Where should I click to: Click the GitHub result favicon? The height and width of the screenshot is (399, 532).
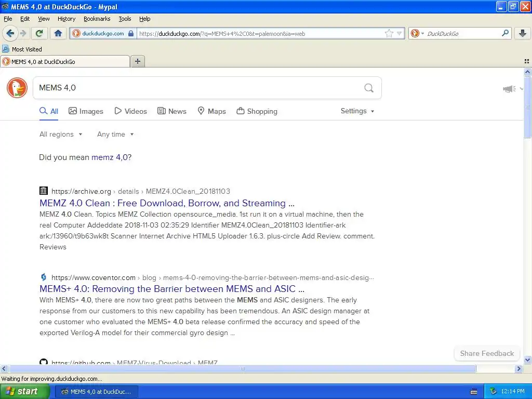tap(44, 362)
